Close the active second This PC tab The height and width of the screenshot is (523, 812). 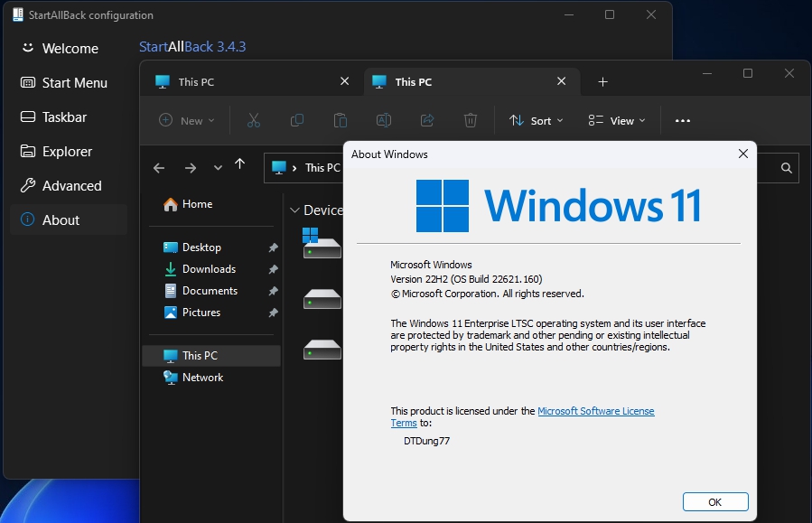(x=562, y=81)
